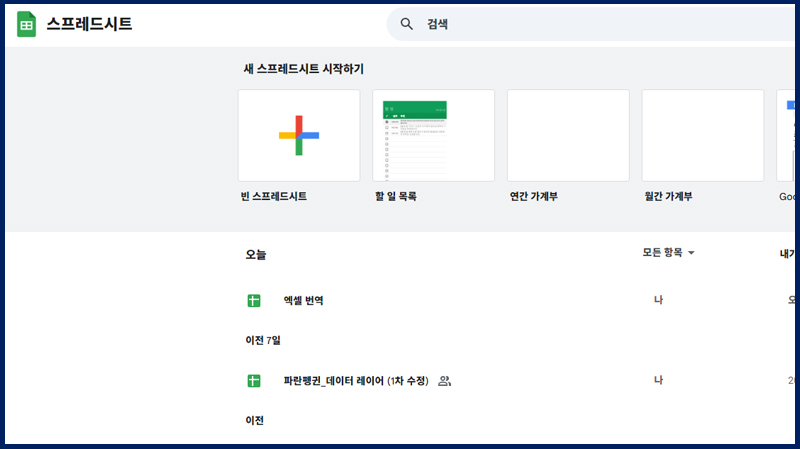Focus the 검색 search field

(593, 24)
